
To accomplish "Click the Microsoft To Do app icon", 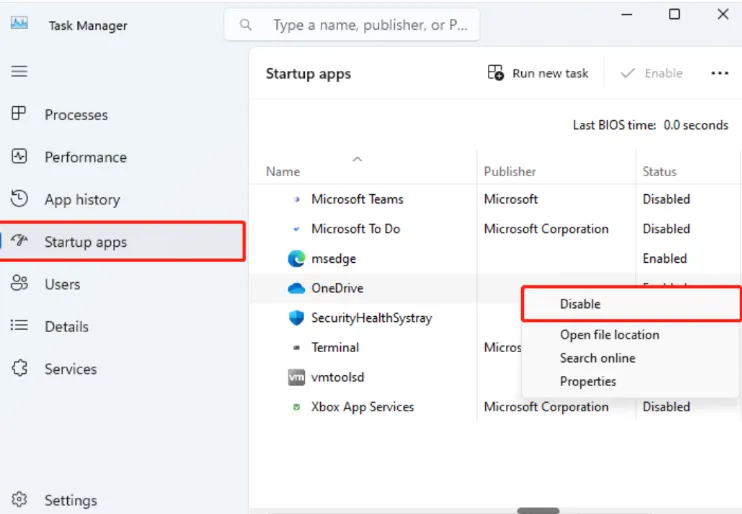I will 297,229.
